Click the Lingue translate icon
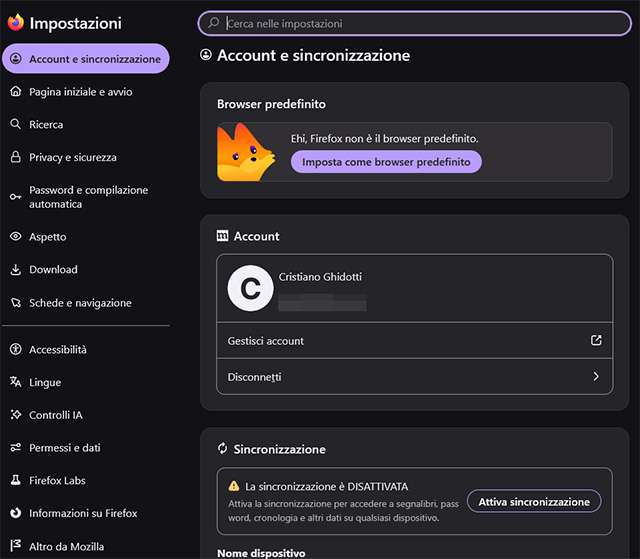 [x=16, y=382]
